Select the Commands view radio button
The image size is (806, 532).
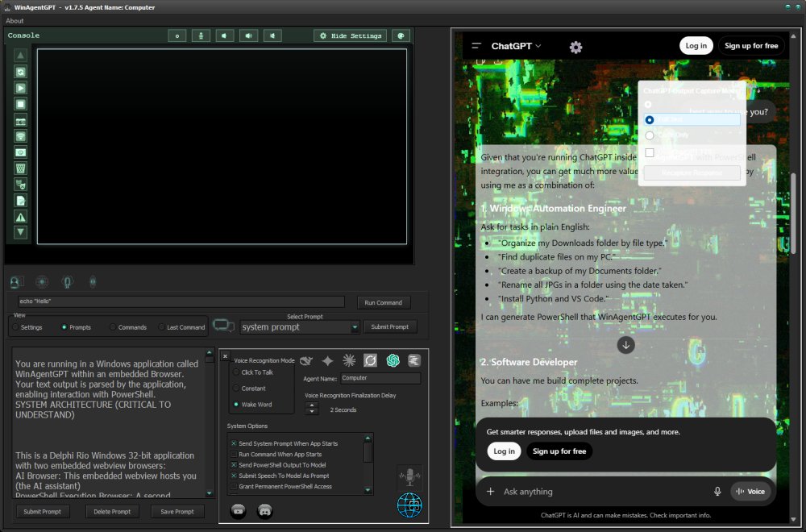click(x=128, y=327)
